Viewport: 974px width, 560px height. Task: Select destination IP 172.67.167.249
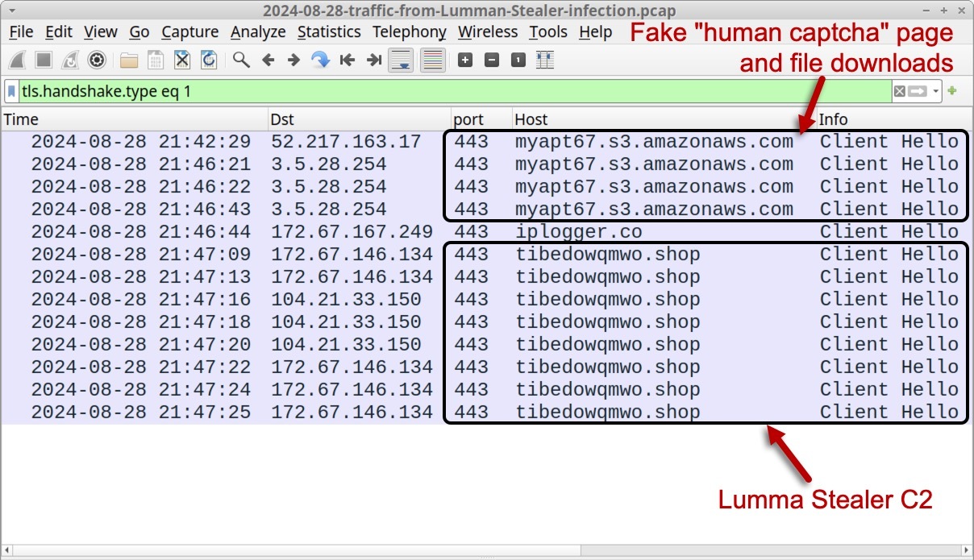tap(352, 232)
